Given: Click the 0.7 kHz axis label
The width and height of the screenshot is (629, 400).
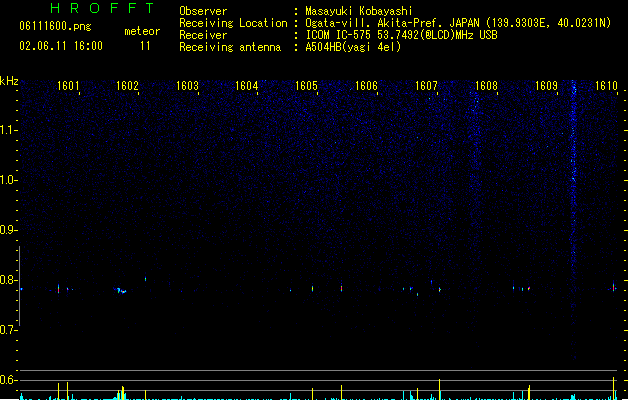Looking at the screenshot, I should coord(8,330).
